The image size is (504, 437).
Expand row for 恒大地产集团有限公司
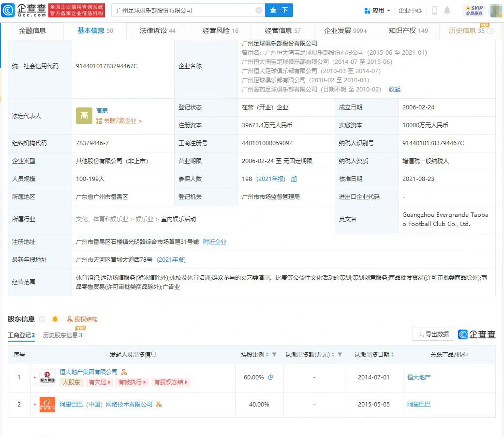[x=35, y=377]
